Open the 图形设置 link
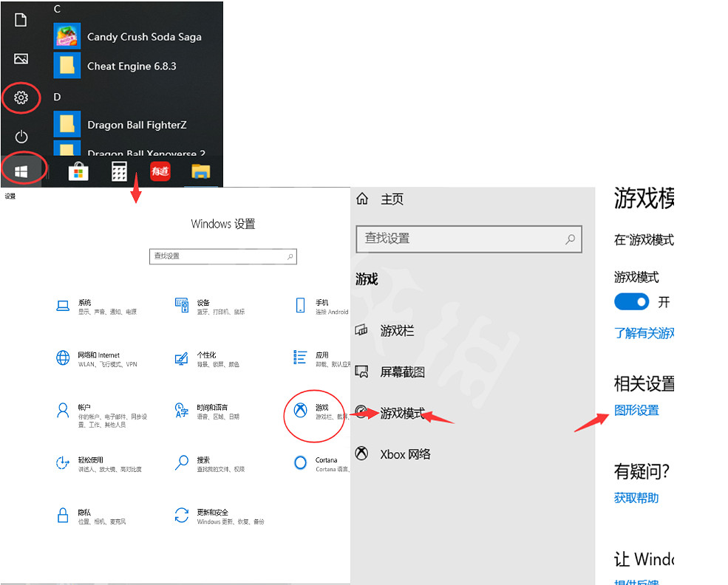Viewport: 728px width, 585px height. pyautogui.click(x=636, y=411)
